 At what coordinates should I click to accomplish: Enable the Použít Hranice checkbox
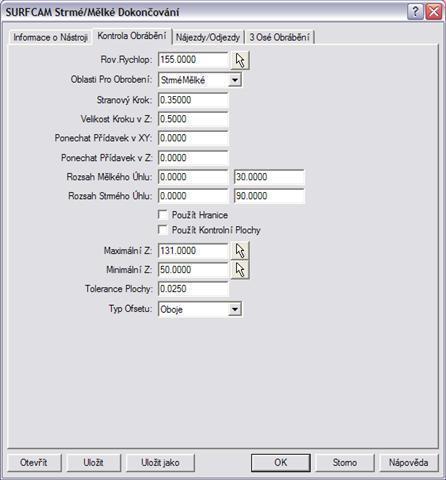[x=163, y=214]
